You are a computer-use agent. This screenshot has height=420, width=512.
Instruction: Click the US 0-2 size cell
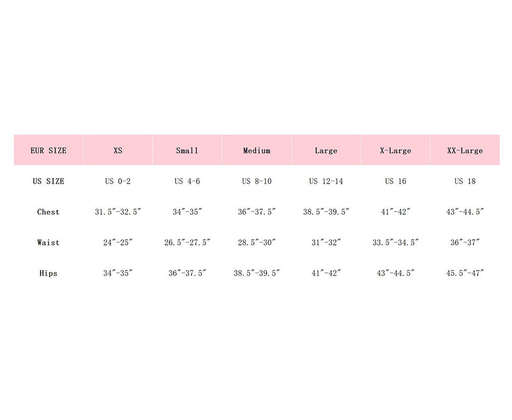click(118, 181)
